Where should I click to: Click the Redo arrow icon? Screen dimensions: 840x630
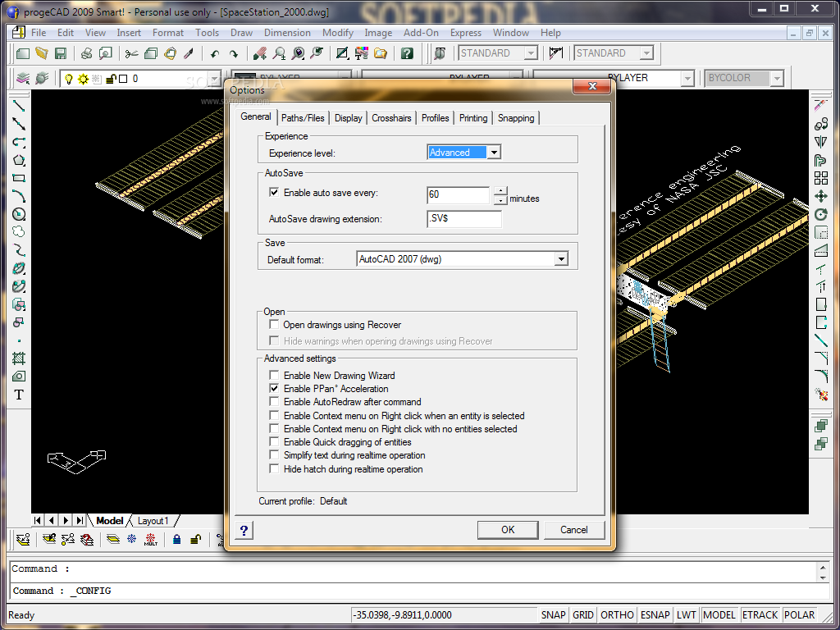(x=233, y=53)
